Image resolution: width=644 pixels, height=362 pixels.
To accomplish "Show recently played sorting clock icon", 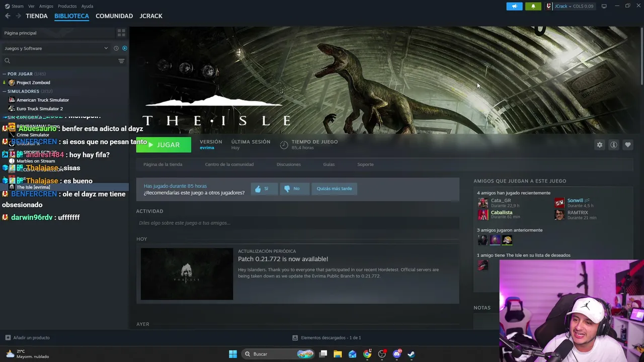I will tap(116, 48).
